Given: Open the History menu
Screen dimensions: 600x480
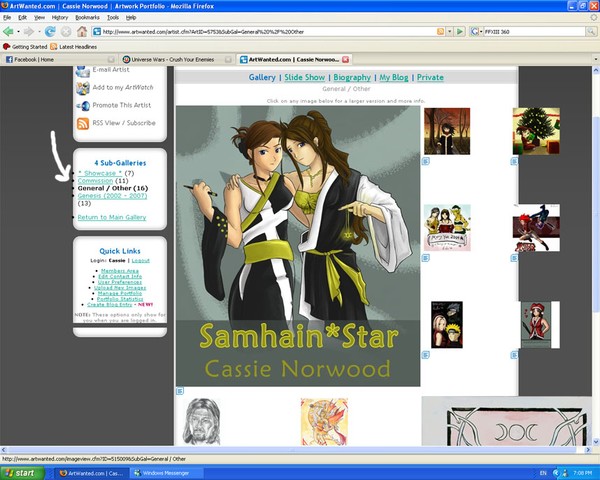Looking at the screenshot, I should 60,18.
